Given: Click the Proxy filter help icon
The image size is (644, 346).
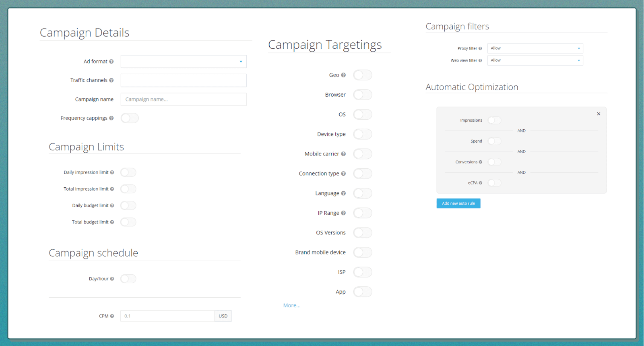Looking at the screenshot, I should pyautogui.click(x=480, y=48).
